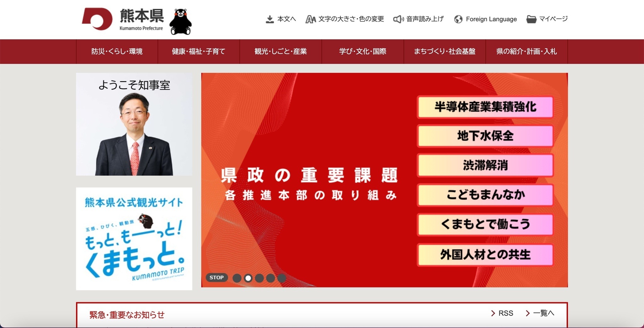
Task: Activate the last carousel indicator dot
Action: click(x=281, y=278)
